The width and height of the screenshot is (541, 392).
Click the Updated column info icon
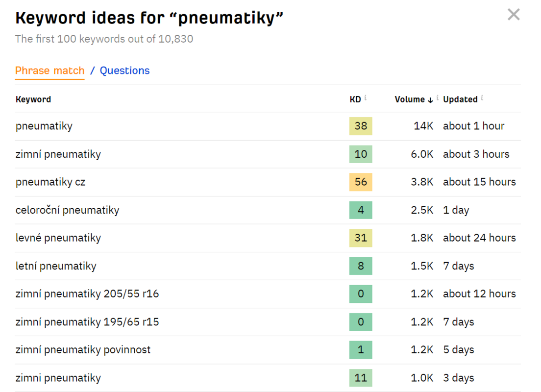[x=482, y=98]
